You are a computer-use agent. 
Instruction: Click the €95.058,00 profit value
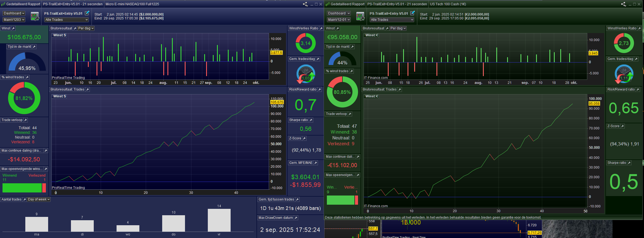tap(342, 37)
